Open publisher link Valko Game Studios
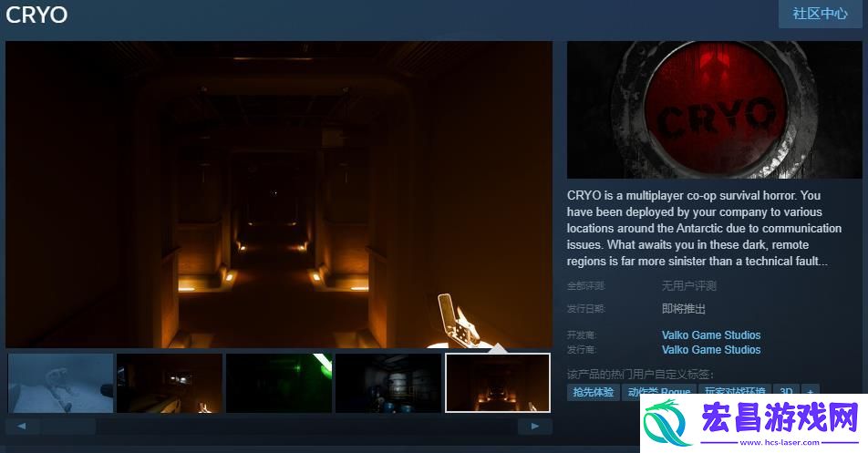 (711, 350)
